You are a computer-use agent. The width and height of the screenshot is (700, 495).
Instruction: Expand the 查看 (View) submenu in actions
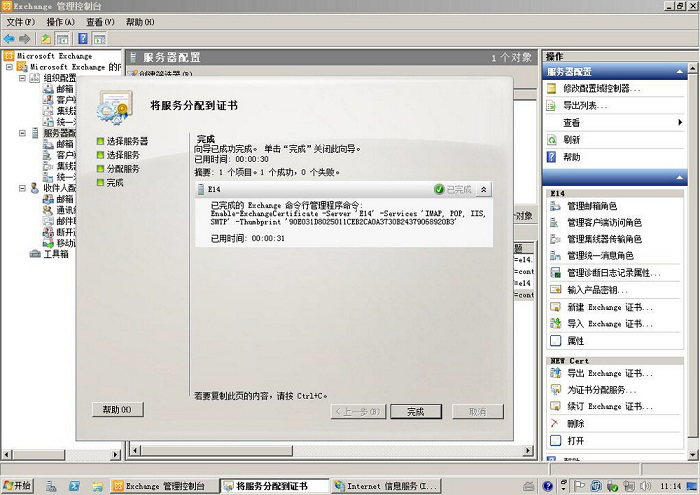(680, 122)
